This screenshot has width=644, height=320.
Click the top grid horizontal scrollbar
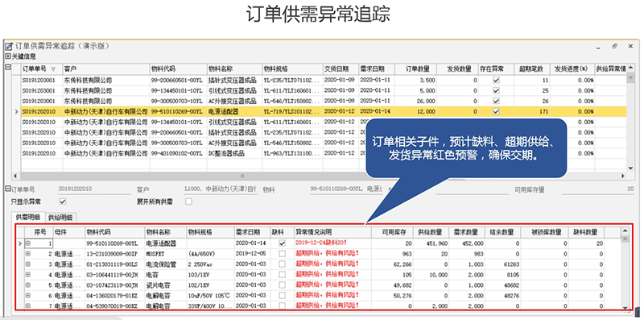[242, 176]
